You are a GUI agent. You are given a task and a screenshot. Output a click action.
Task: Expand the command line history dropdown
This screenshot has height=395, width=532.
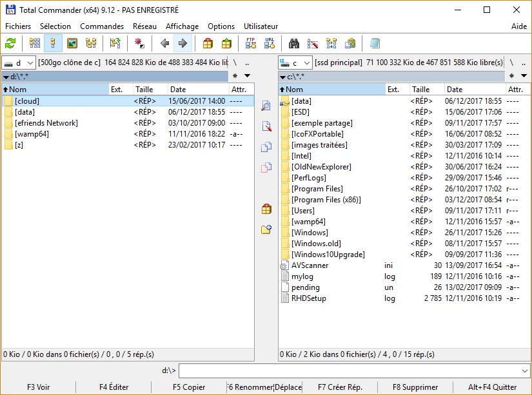click(524, 371)
